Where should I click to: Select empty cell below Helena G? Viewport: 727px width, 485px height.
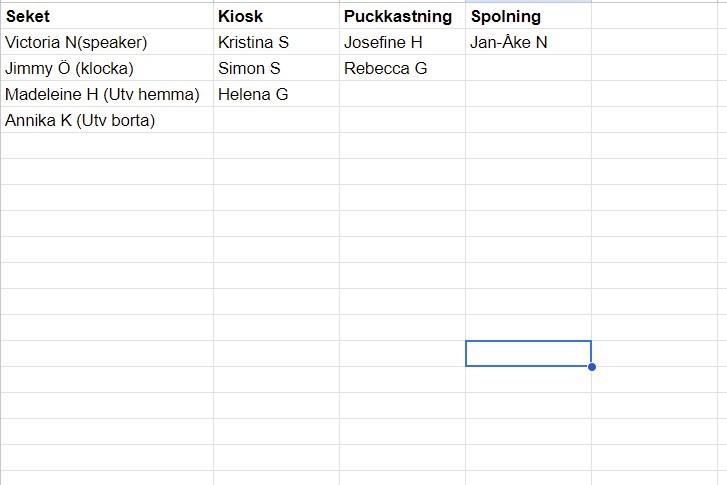click(x=276, y=121)
